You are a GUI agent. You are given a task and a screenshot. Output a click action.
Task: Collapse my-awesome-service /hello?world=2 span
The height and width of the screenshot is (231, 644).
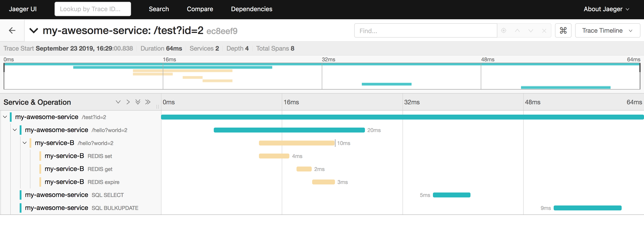click(15, 130)
